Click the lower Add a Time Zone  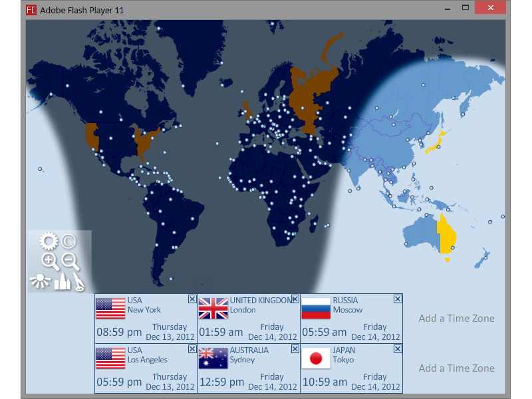click(456, 368)
